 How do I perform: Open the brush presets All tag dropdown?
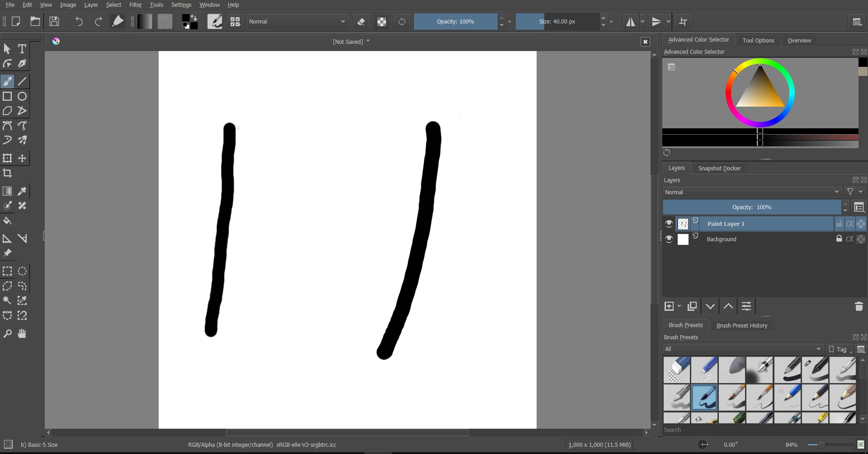(742, 349)
